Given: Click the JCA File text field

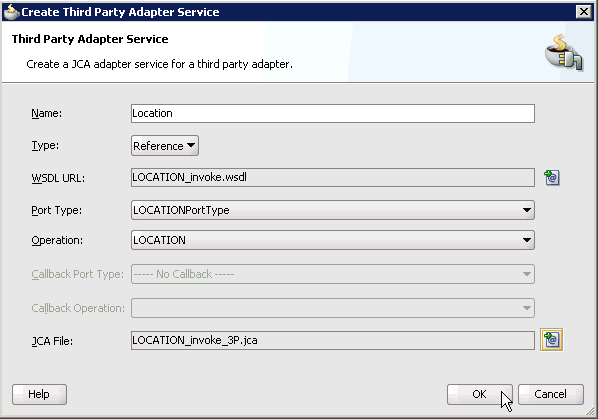Looking at the screenshot, I should coord(333,340).
